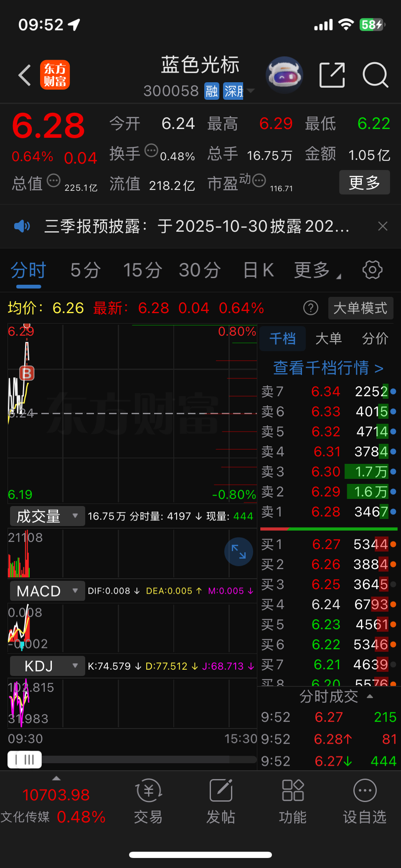Switch to the 分时 chart tab
401x868 pixels.
28,270
